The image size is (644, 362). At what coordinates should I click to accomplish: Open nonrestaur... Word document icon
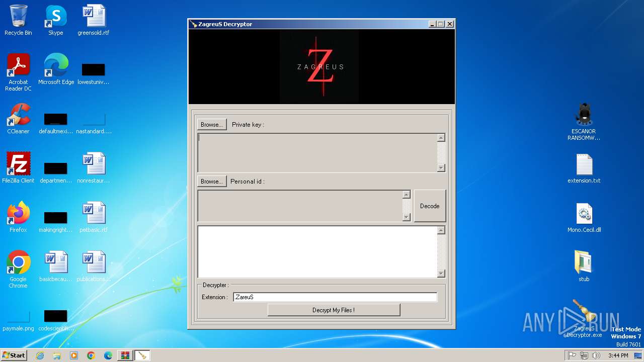94,168
